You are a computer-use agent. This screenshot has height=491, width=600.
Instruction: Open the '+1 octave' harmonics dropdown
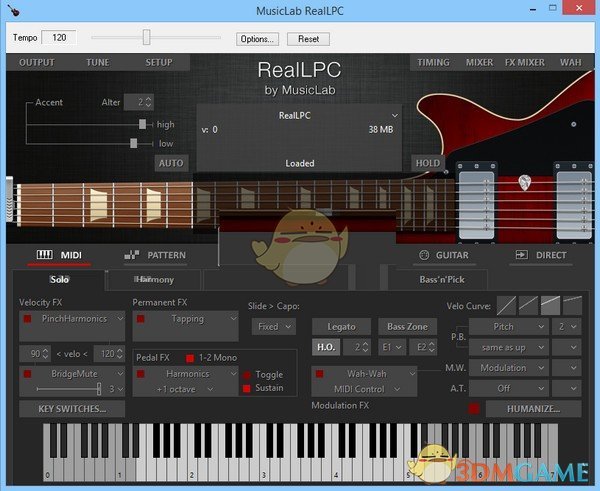point(186,389)
